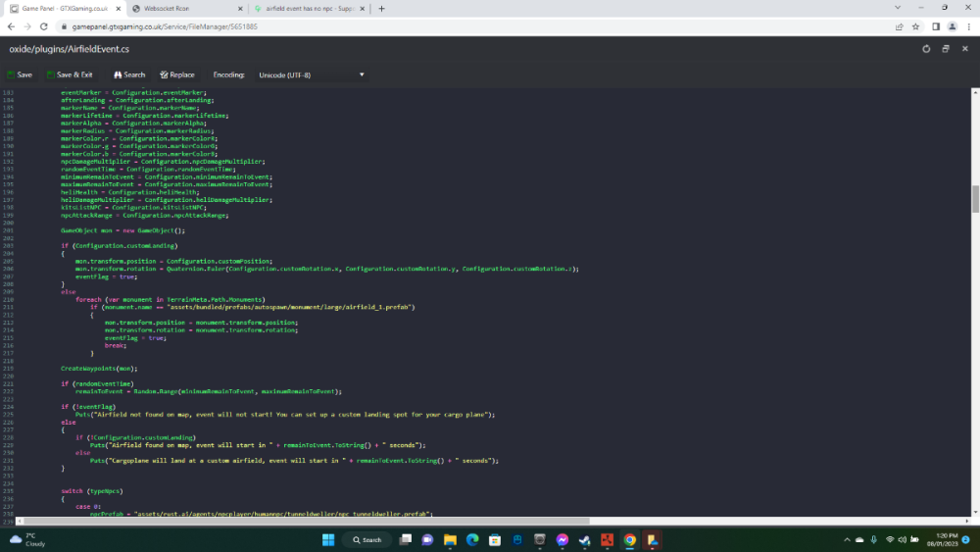Switch to Game Panel - GTXGaming tab
980x552 pixels.
pos(64,9)
